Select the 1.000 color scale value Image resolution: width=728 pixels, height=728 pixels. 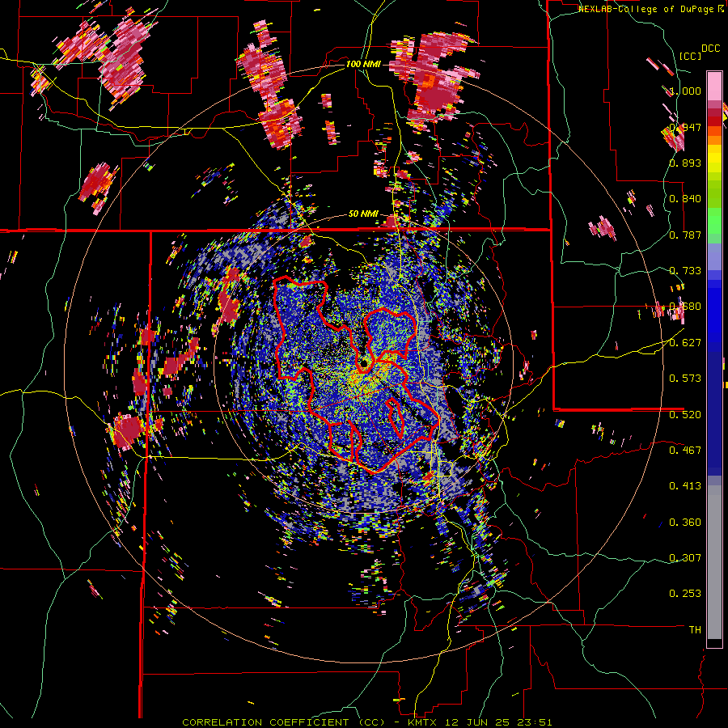pos(685,91)
